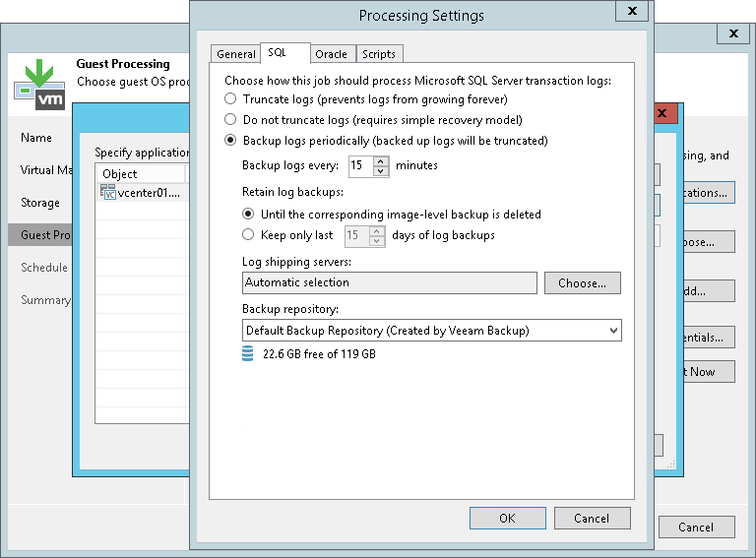Switch to the Oracle tab
756x558 pixels.
331,54
